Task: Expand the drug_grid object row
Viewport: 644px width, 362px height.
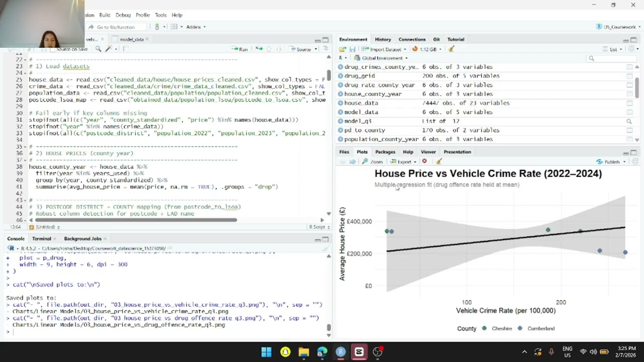Action: [x=341, y=76]
